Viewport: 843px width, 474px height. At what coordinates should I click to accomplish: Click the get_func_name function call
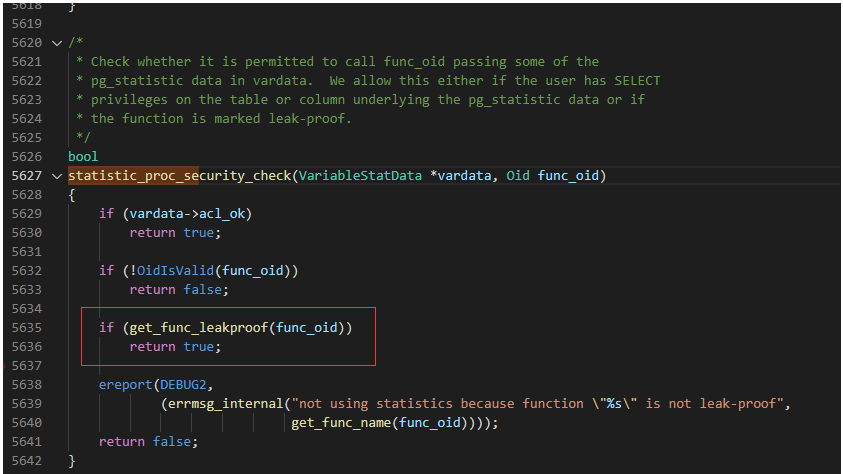(346, 422)
